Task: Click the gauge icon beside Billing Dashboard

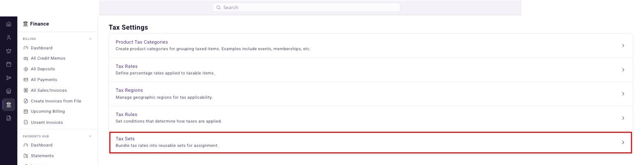Action: pyautogui.click(x=26, y=48)
